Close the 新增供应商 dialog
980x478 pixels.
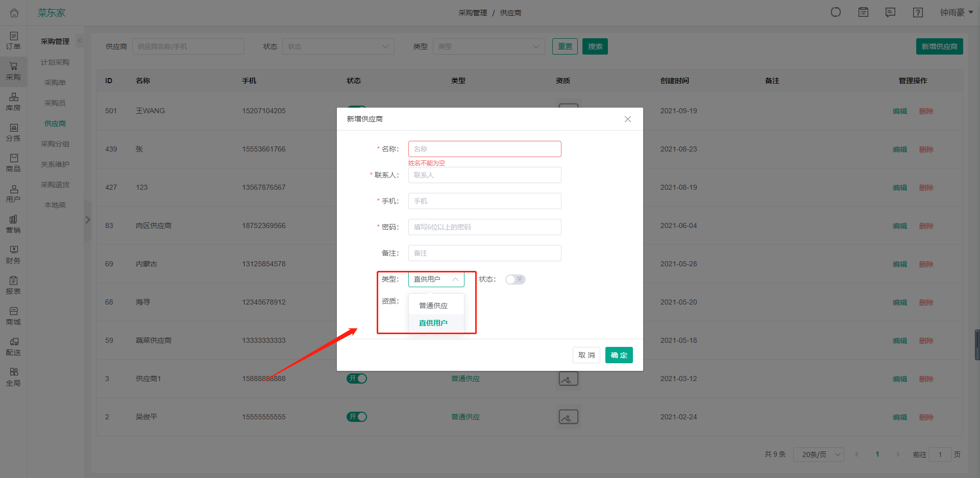627,119
